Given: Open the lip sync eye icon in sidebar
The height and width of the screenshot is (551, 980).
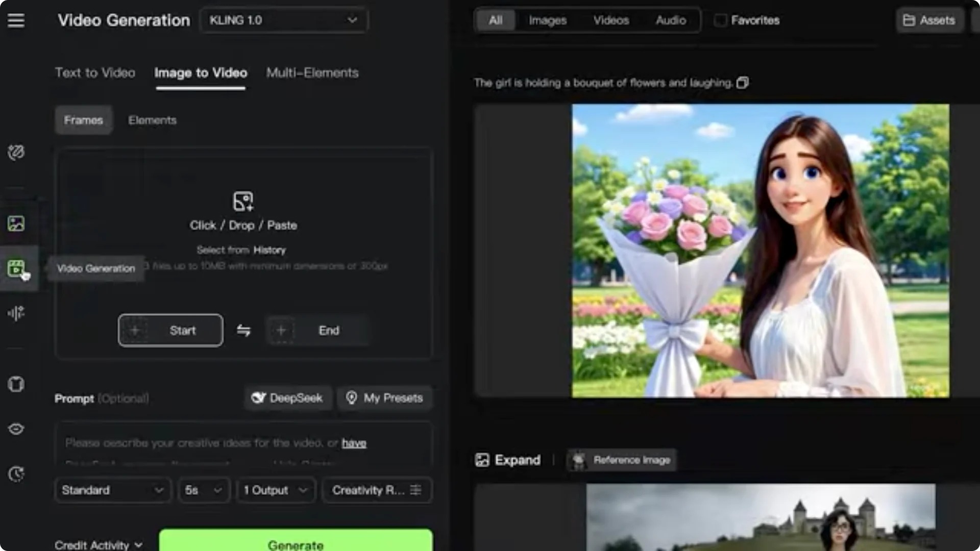Looking at the screenshot, I should point(16,429).
